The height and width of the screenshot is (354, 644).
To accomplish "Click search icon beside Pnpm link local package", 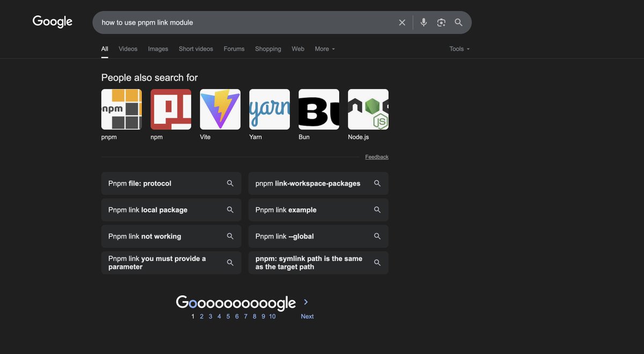I will (230, 209).
